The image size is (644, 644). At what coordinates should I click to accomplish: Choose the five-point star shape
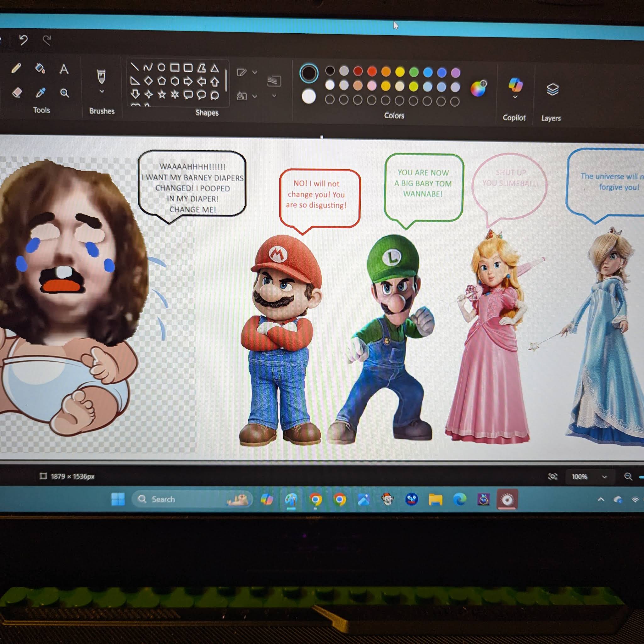[162, 95]
